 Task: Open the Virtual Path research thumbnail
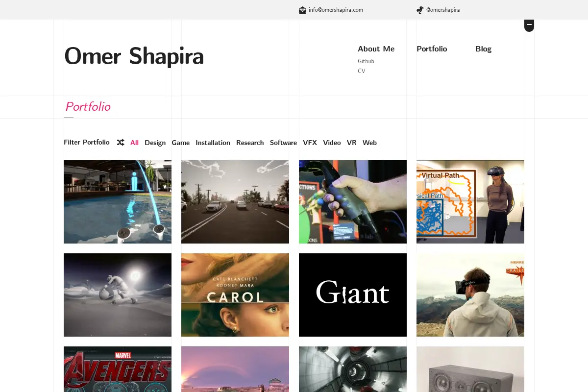click(470, 202)
